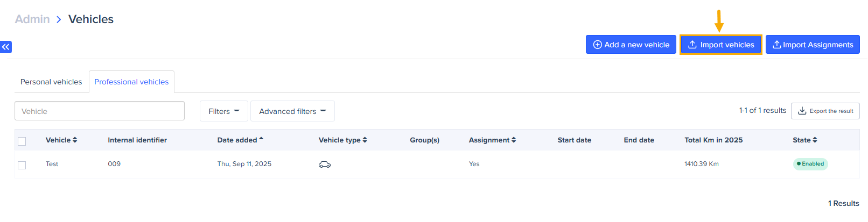Screen dimensions: 868x222
Task: Open the Filters dropdown
Action: click(223, 111)
